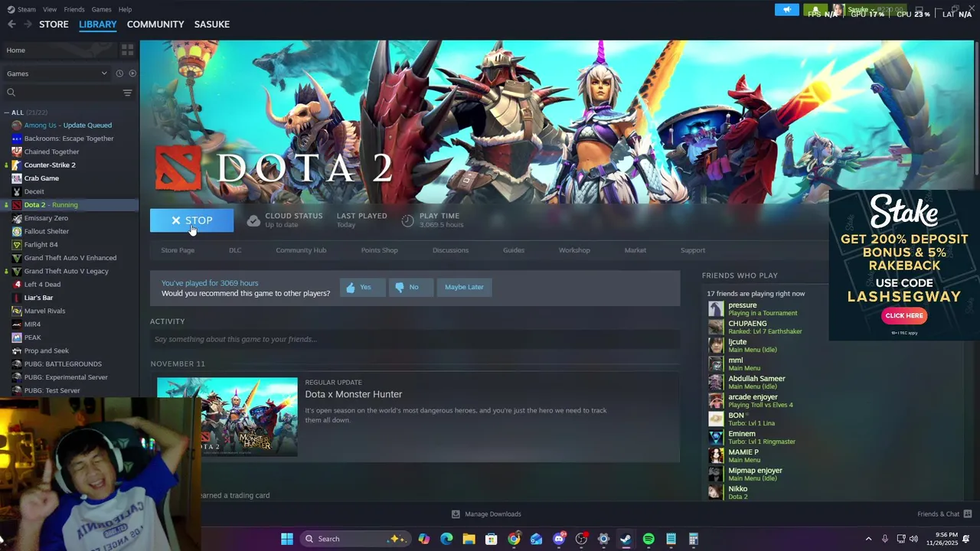The height and width of the screenshot is (551, 980).
Task: Show hidden system tray icons chevron
Action: click(x=868, y=539)
